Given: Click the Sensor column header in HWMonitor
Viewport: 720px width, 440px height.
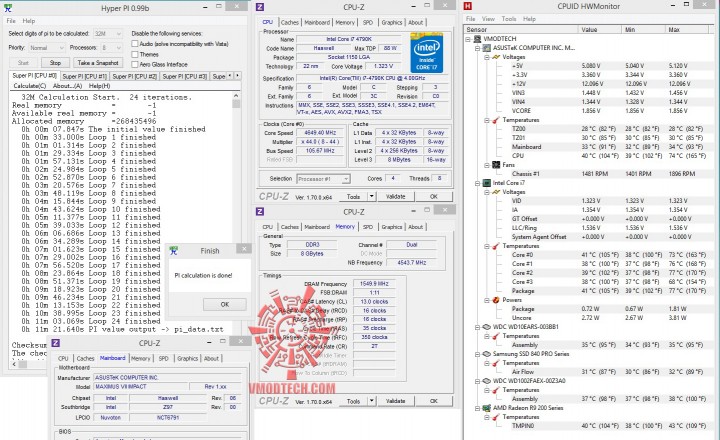Looking at the screenshot, I should [521, 29].
